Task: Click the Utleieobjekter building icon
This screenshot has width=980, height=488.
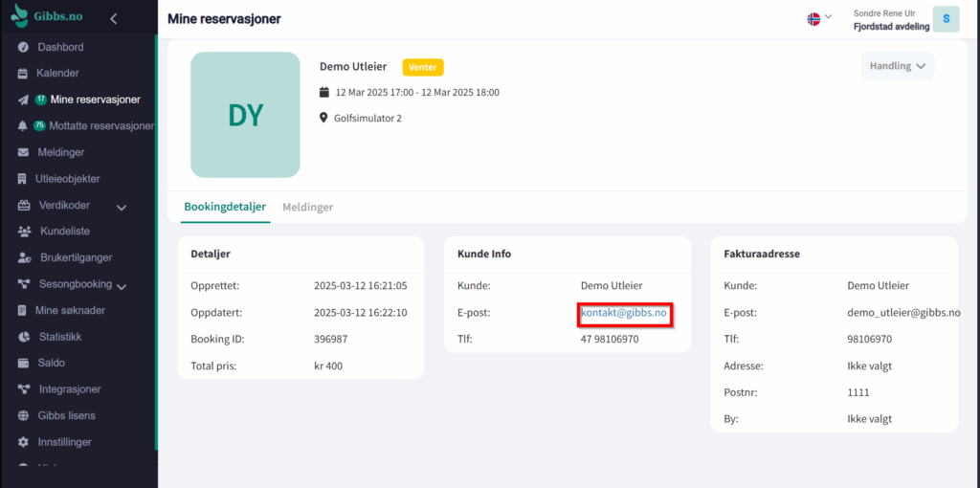Action: tap(23, 179)
